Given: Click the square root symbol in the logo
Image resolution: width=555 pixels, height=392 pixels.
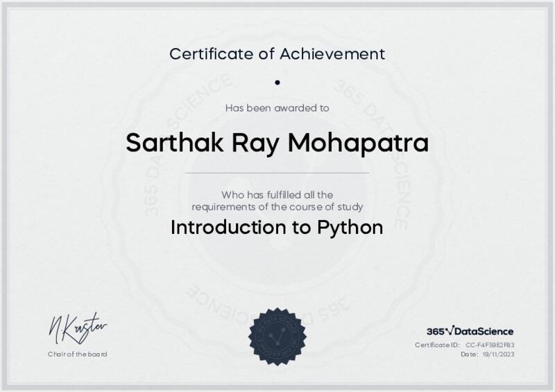Looking at the screenshot, I should 450,330.
